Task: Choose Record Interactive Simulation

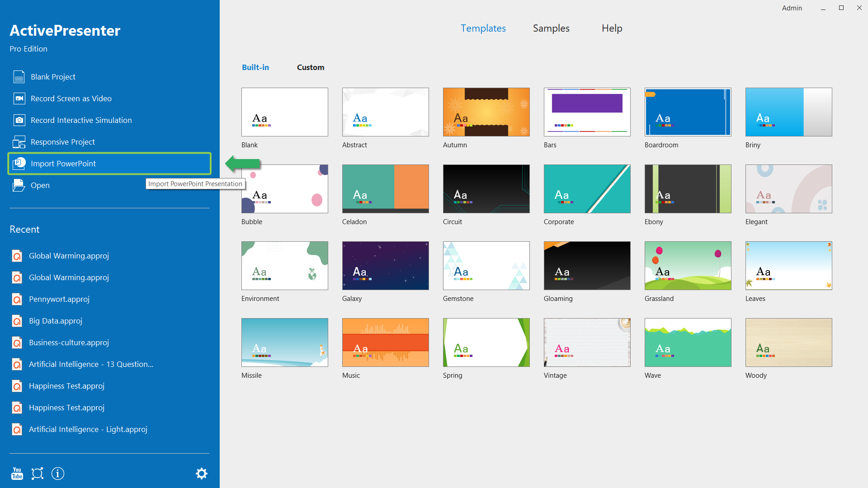Action: pos(81,120)
